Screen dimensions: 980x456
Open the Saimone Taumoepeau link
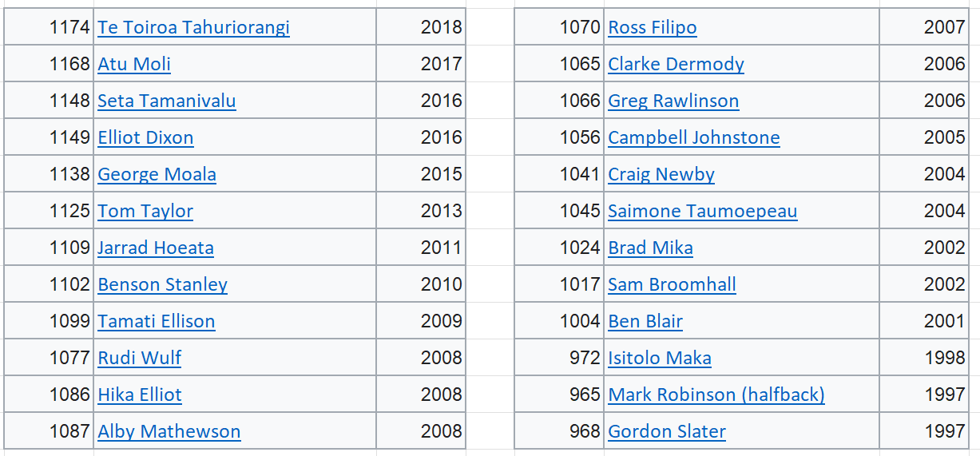(x=703, y=211)
